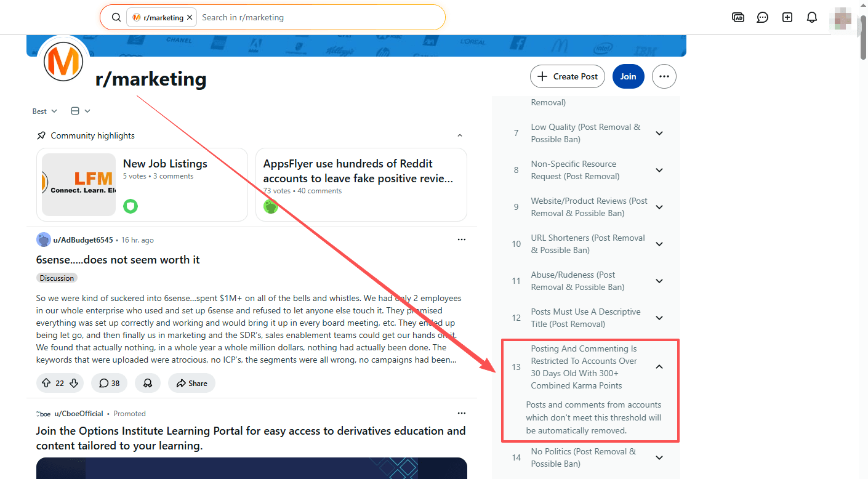Expand rule 14 No Politics
The width and height of the screenshot is (868, 479).
[659, 457]
